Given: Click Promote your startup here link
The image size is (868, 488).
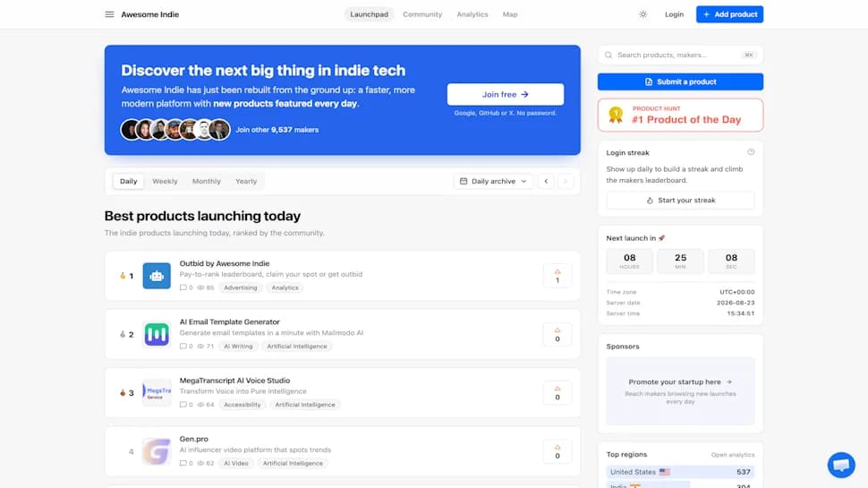Looking at the screenshot, I should point(680,382).
